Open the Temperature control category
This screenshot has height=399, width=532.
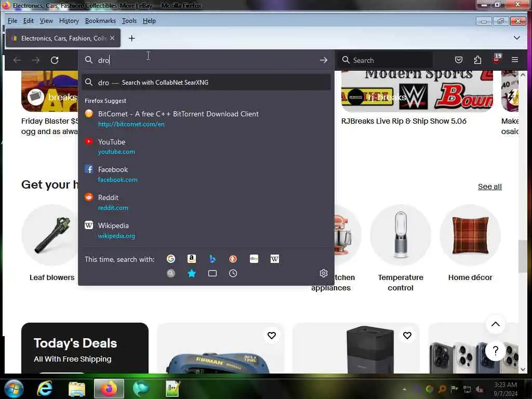coord(401,248)
